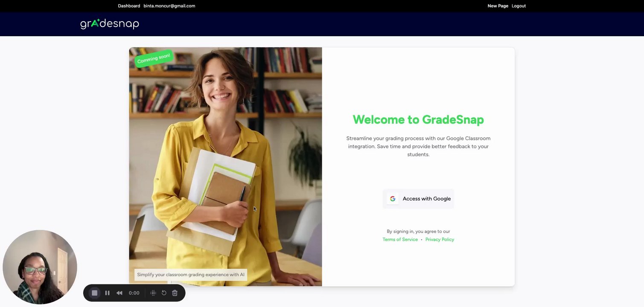The height and width of the screenshot is (307, 644).
Task: Restart the recording with circular arrow icon
Action: click(164, 293)
